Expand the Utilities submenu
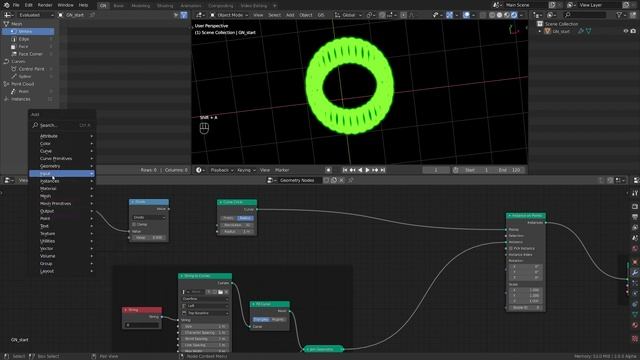Viewport: 640px width, 360px height. click(x=62, y=241)
